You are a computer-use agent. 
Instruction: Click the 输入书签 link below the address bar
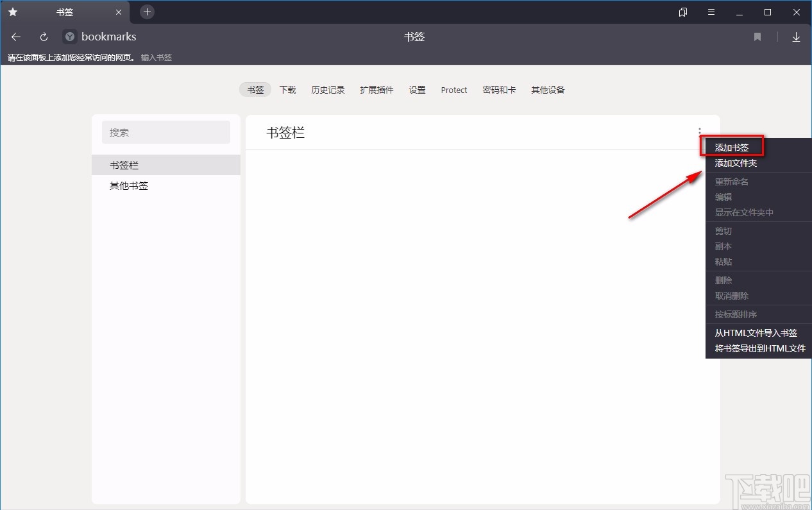point(156,57)
